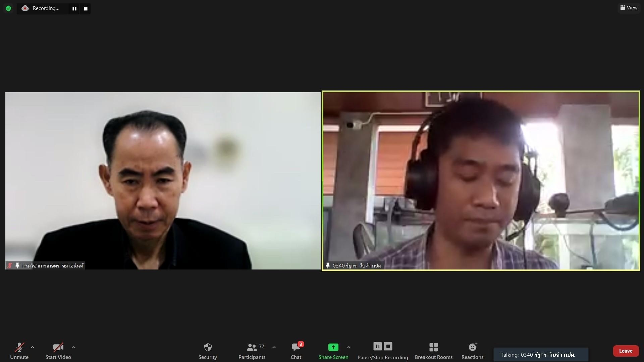
Task: Click the green encryption shield icon
Action: pyautogui.click(x=8, y=8)
